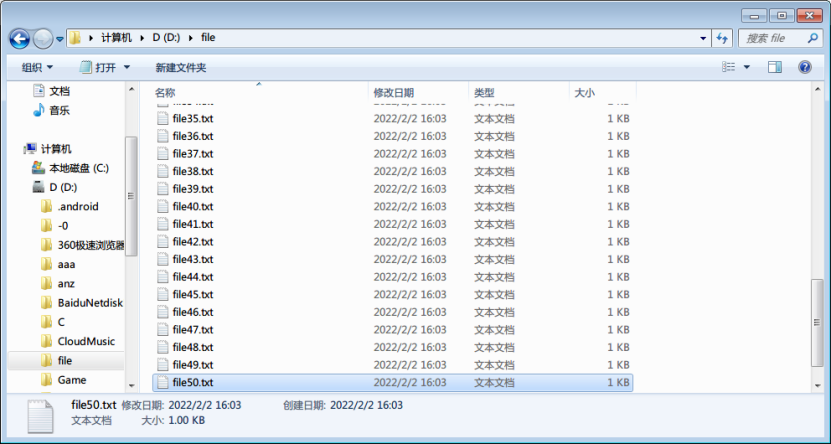Select the D (D:) breadcrumb segment
The height and width of the screenshot is (444, 831).
[166, 38]
